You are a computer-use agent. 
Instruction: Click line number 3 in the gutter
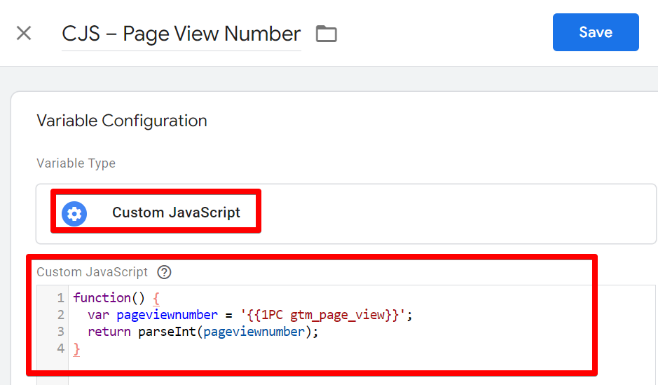point(61,332)
